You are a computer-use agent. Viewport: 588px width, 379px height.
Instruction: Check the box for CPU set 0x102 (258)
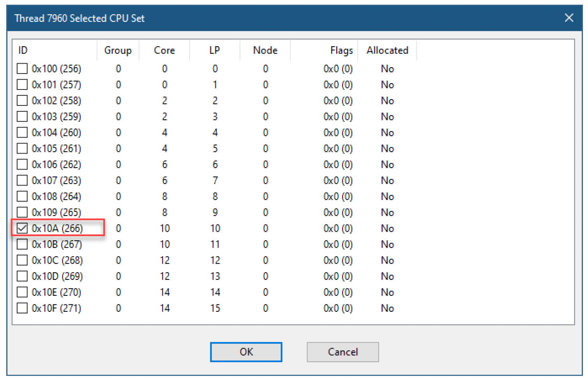22,101
